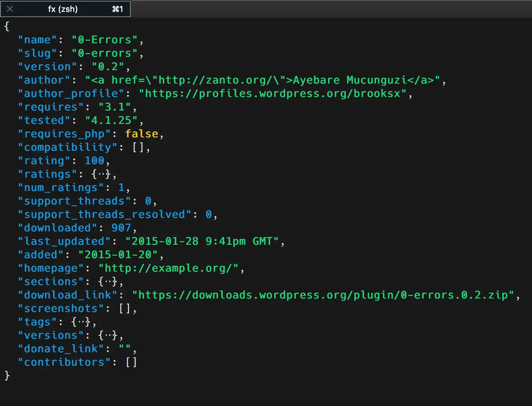Click the "2015-01-20" added value
This screenshot has width=532, height=406.
(x=118, y=255)
